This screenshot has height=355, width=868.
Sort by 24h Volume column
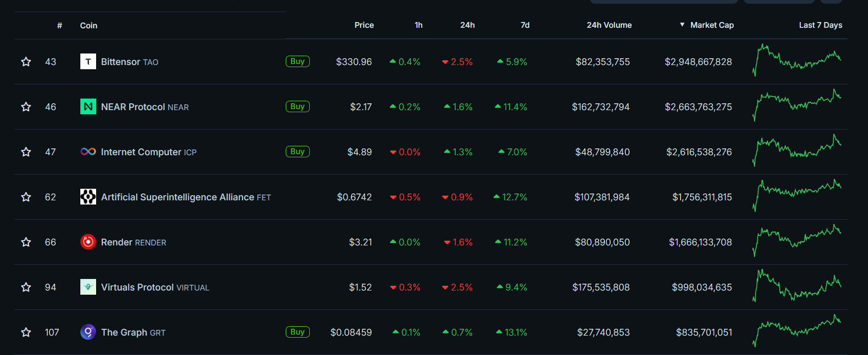click(x=609, y=25)
